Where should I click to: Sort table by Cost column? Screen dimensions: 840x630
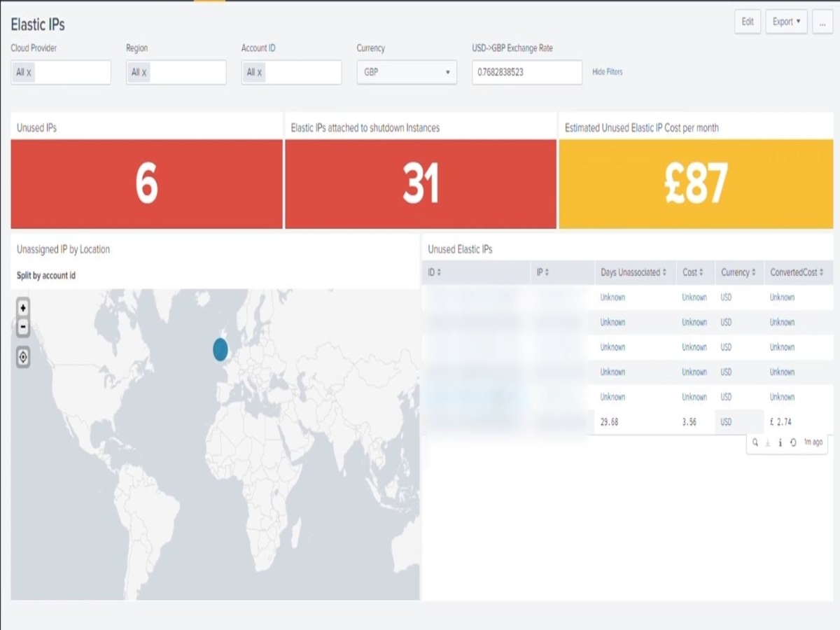(693, 272)
